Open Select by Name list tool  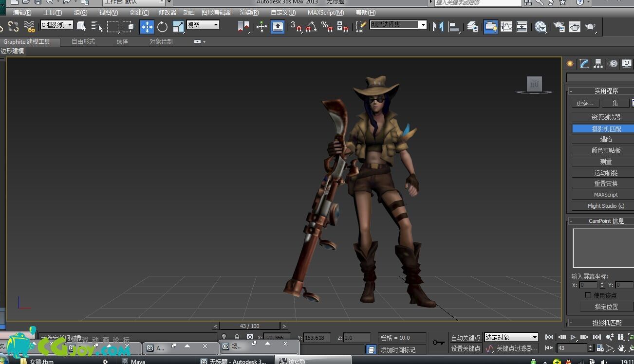(97, 26)
